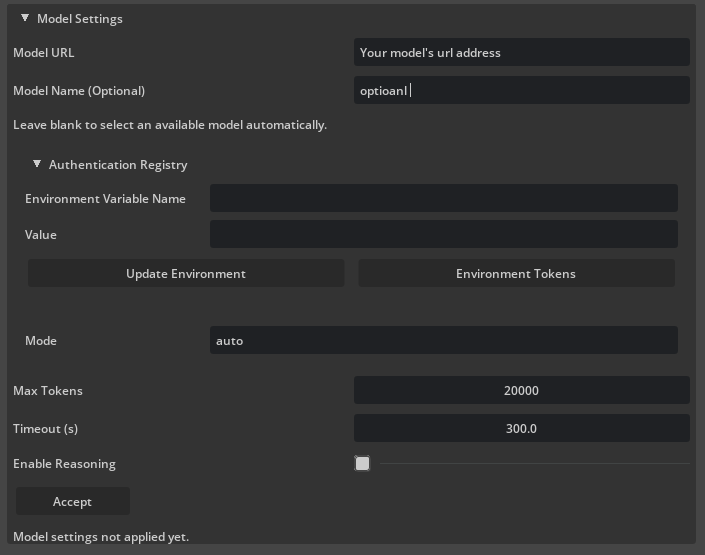Click the Mode label
705x555 pixels.
click(41, 340)
